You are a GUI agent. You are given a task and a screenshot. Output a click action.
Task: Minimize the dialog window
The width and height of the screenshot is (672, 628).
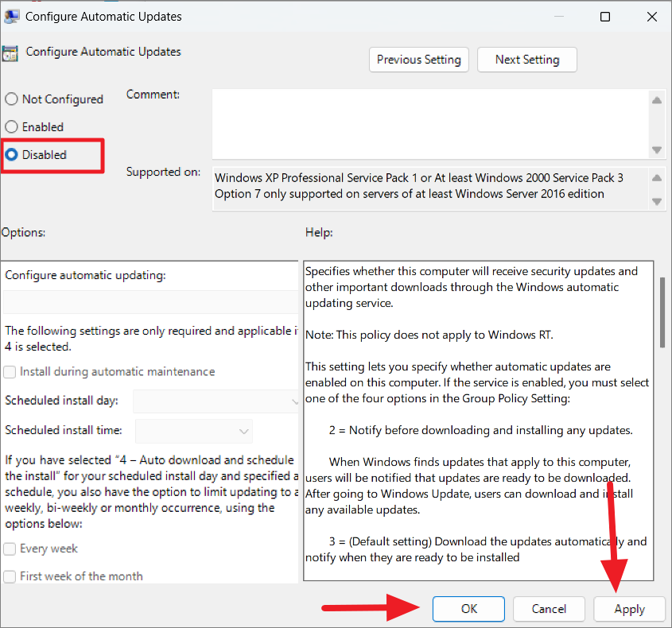coord(558,17)
